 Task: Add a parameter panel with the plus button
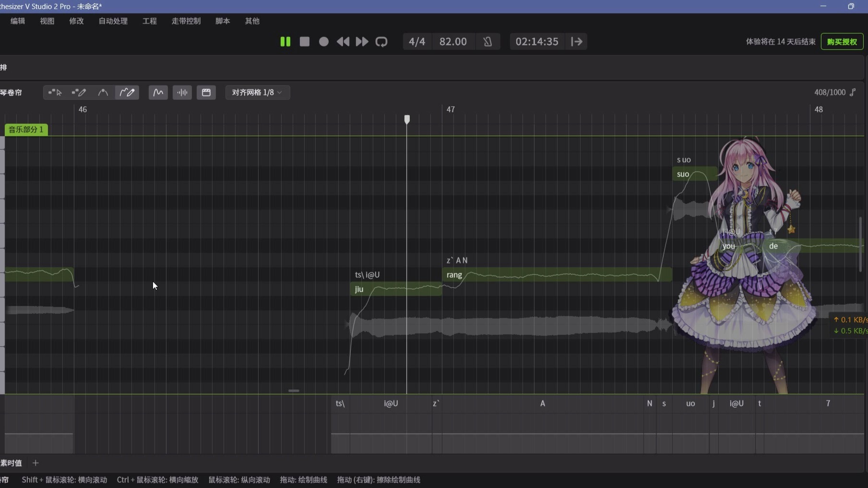(36, 463)
